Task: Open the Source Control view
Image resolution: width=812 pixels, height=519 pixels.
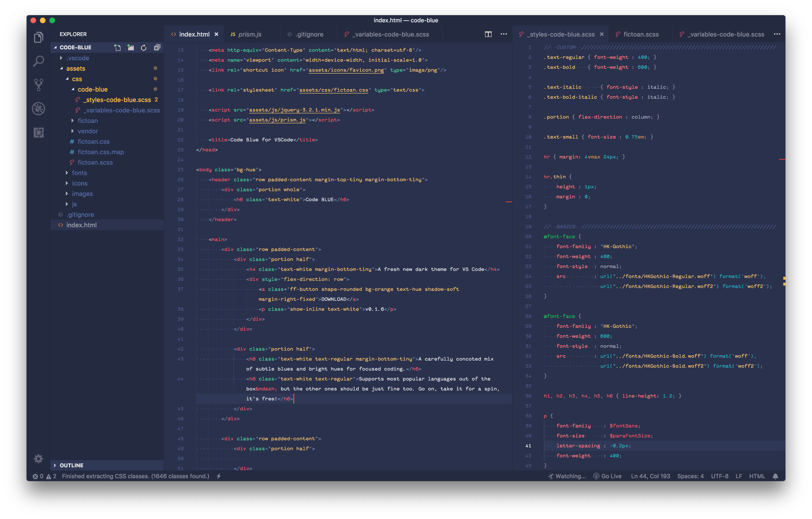Action: [38, 85]
